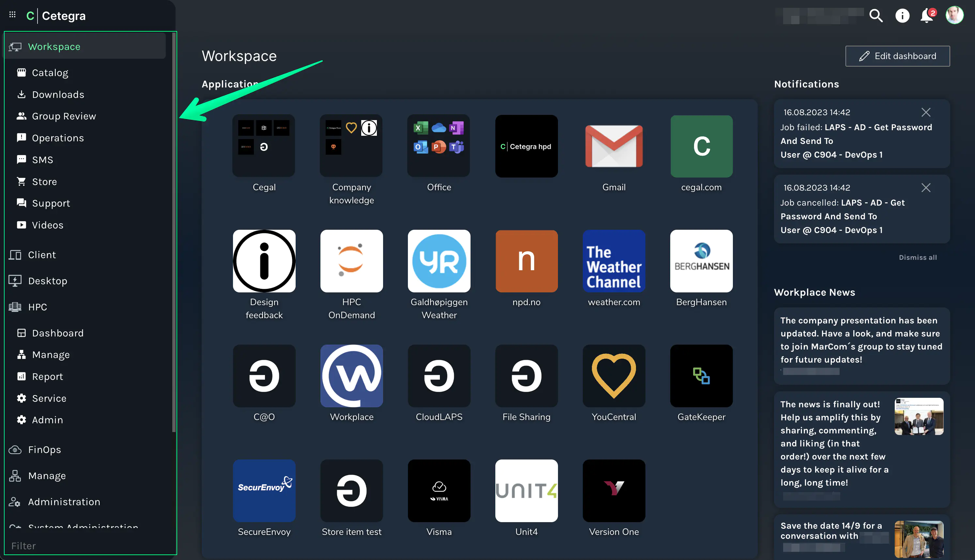Viewport: 975px width, 560px height.
Task: Launch the Design feedback app
Action: pyautogui.click(x=264, y=261)
